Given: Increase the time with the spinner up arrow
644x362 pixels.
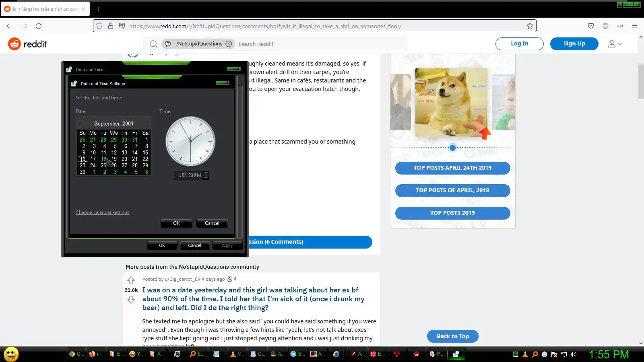Looking at the screenshot, I should (206, 173).
